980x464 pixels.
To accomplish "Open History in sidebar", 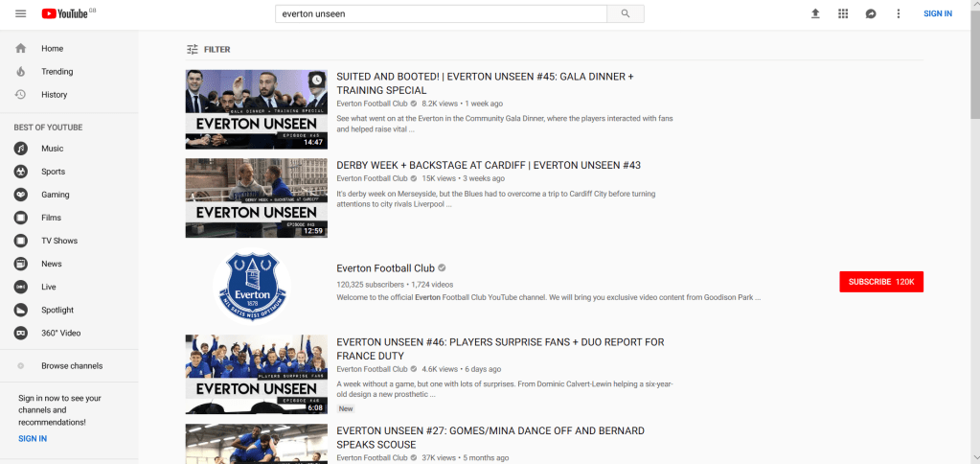I will point(54,95).
